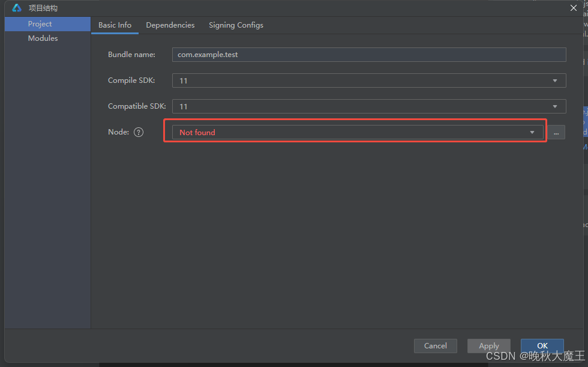Screen dimensions: 588x367
Task: Cancel the project structure dialog
Action: 435,345
